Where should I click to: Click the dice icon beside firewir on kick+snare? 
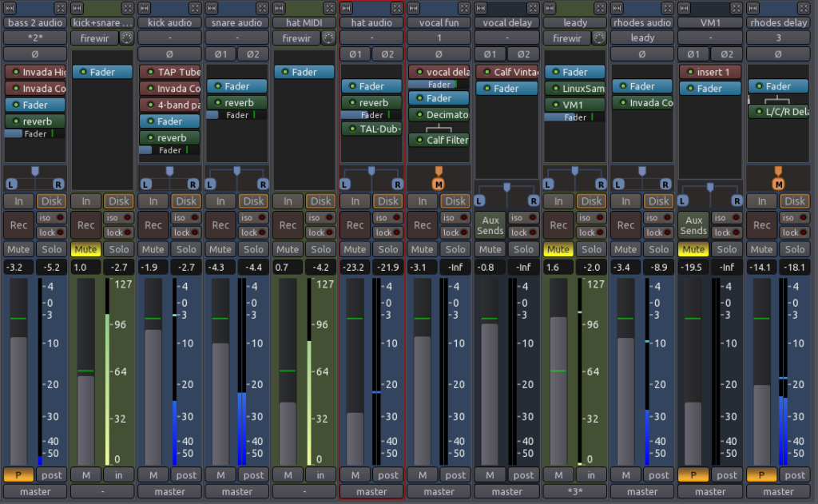[x=125, y=38]
